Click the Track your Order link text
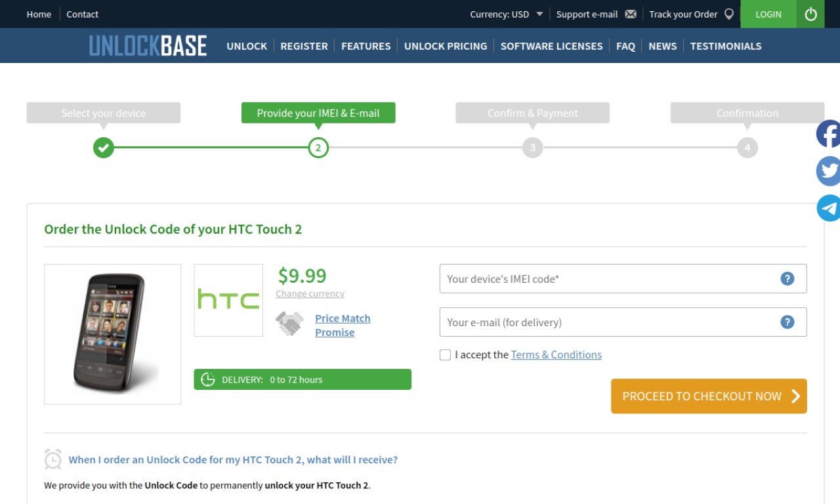Image resolution: width=840 pixels, height=504 pixels. coord(683,14)
